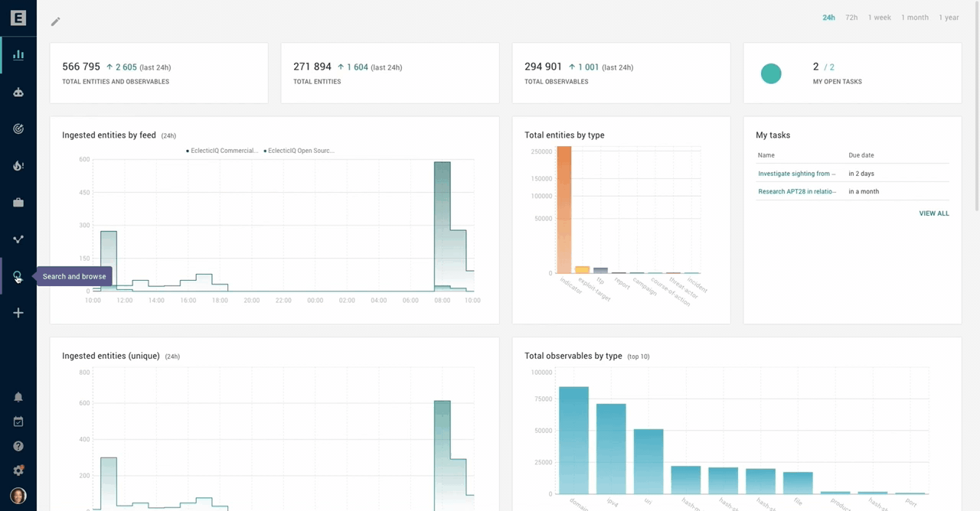Click the Due date column header
The width and height of the screenshot is (980, 511).
[x=861, y=155]
